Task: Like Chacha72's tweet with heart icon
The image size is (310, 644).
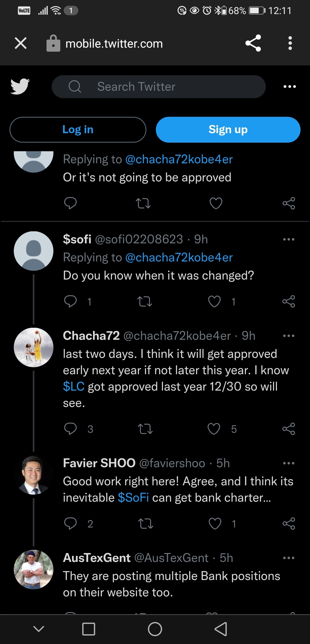Action: pos(214,429)
